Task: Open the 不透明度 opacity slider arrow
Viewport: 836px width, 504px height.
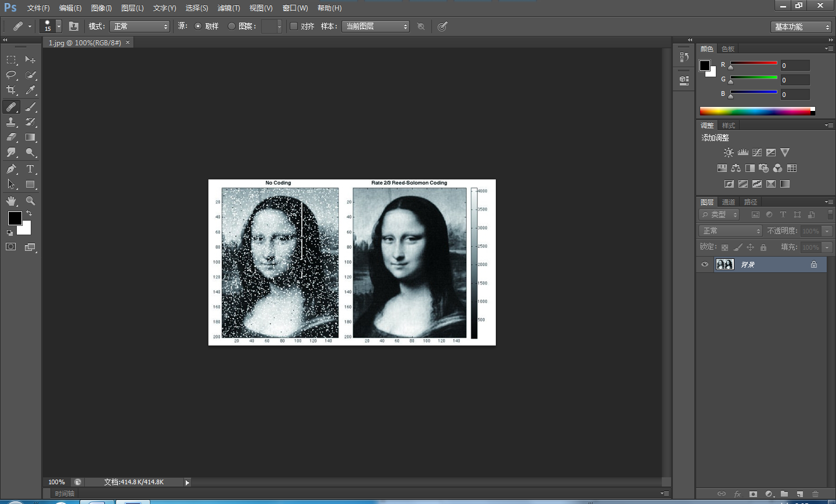Action: click(827, 231)
